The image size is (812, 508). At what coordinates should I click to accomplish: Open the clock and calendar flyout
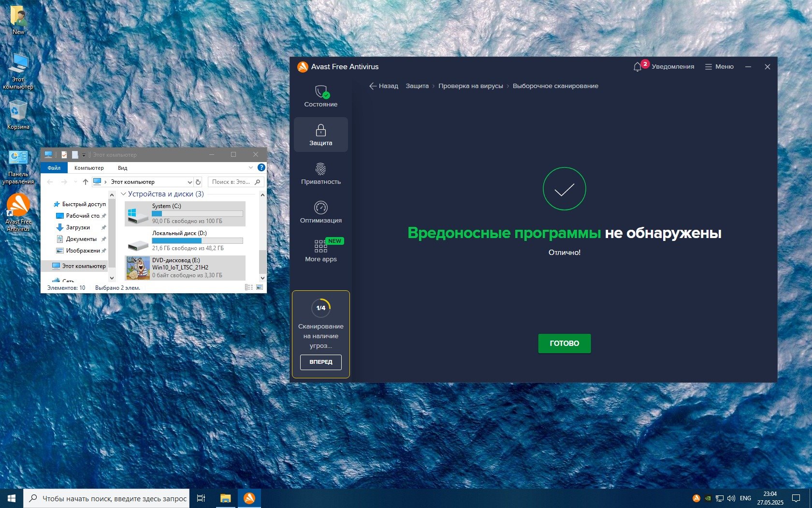point(770,498)
